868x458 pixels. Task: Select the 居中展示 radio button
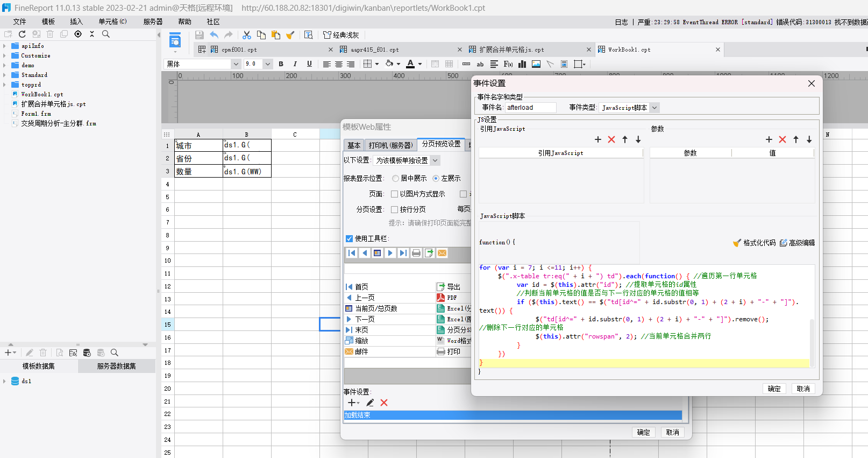pos(396,178)
